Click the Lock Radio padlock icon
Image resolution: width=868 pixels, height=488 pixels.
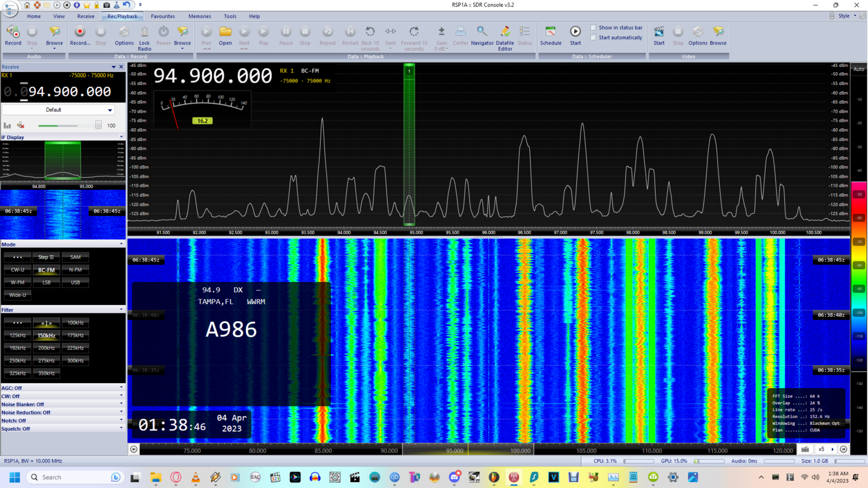coord(145,38)
